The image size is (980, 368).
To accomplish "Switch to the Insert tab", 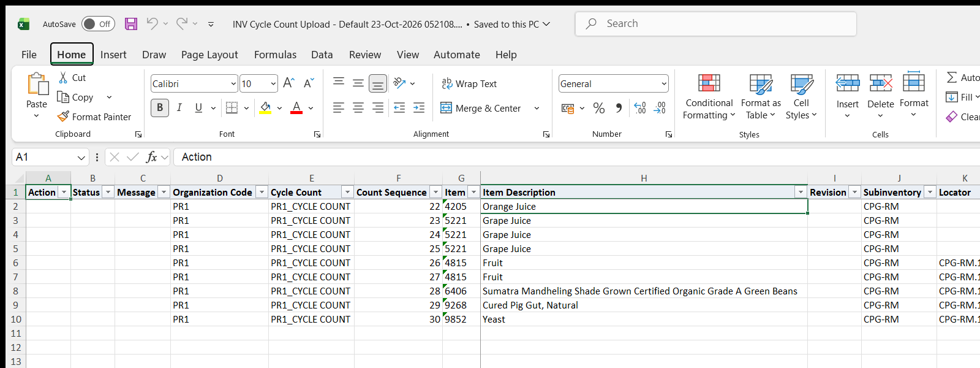I will point(113,55).
